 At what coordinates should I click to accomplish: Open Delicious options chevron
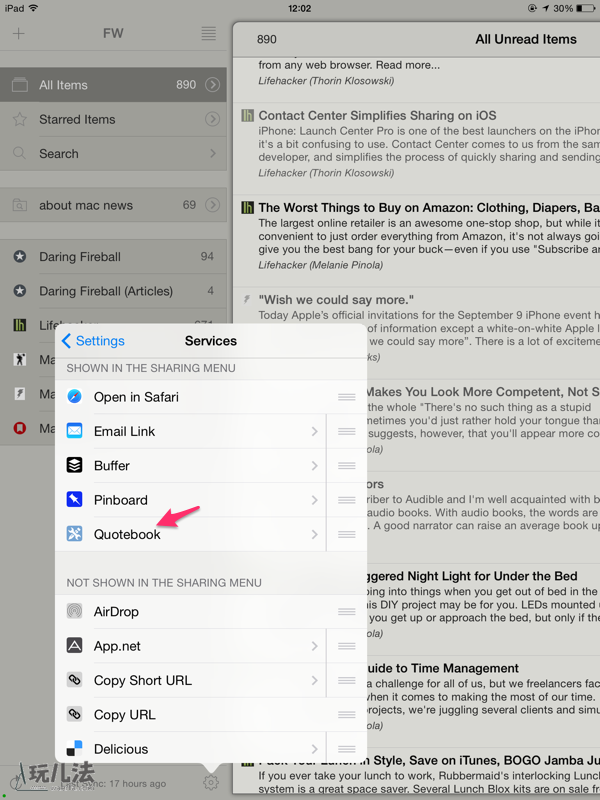315,749
